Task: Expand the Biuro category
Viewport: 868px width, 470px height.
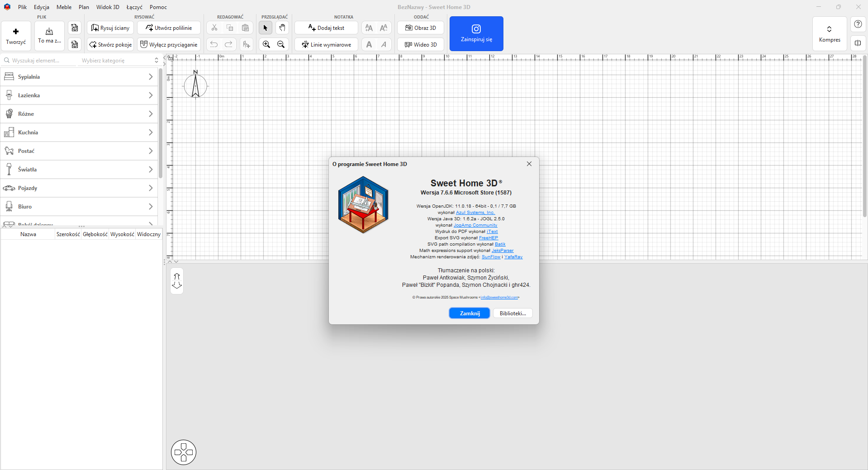Action: (79, 207)
